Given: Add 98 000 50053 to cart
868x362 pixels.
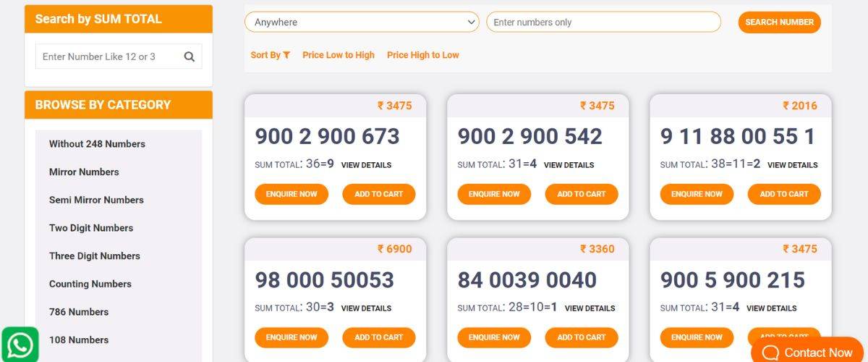Looking at the screenshot, I should coord(378,337).
